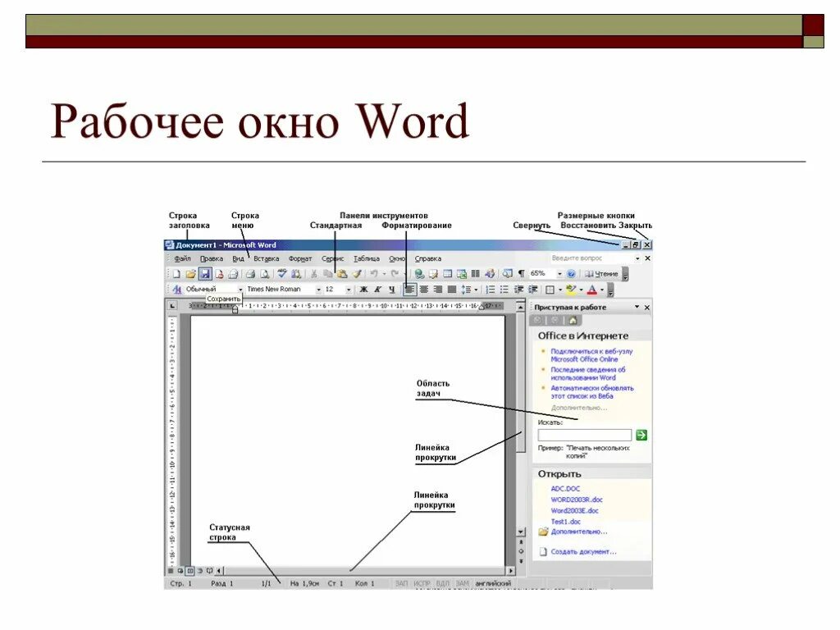Toggle Underline (Ч) formatting

[391, 290]
